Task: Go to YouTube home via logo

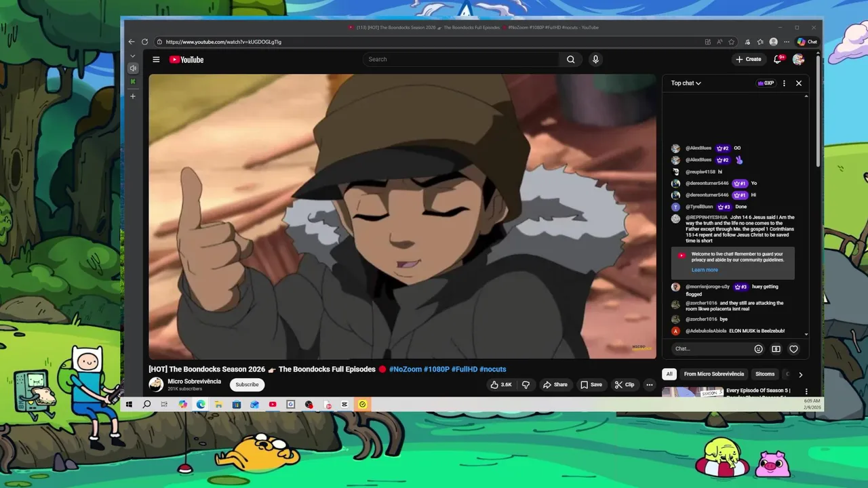Action: pos(186,60)
